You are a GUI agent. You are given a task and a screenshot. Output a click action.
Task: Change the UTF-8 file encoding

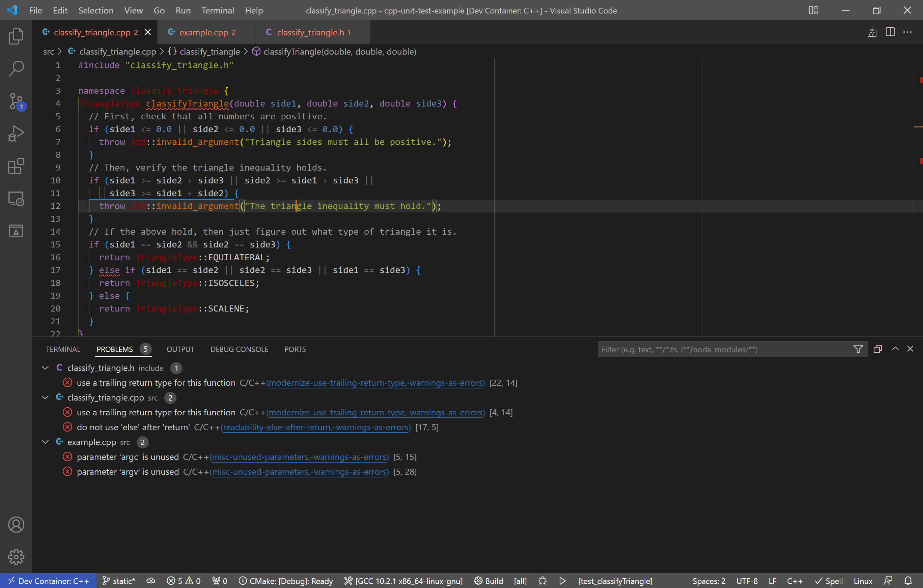point(747,581)
